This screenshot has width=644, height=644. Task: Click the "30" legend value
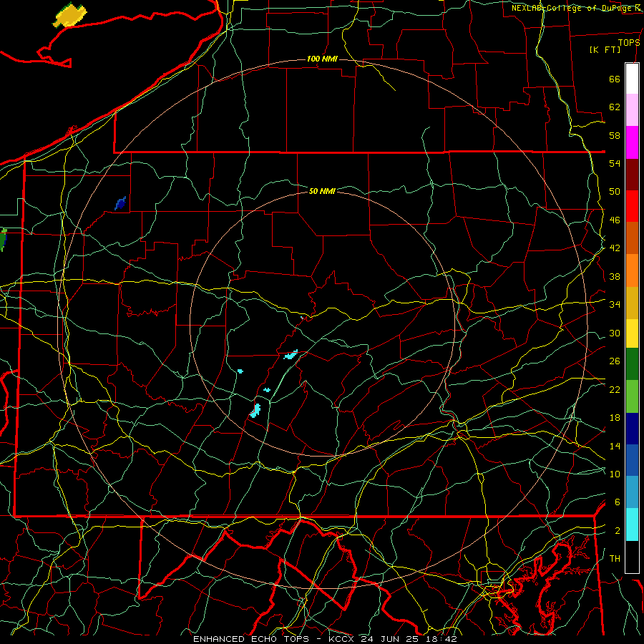[x=615, y=333]
